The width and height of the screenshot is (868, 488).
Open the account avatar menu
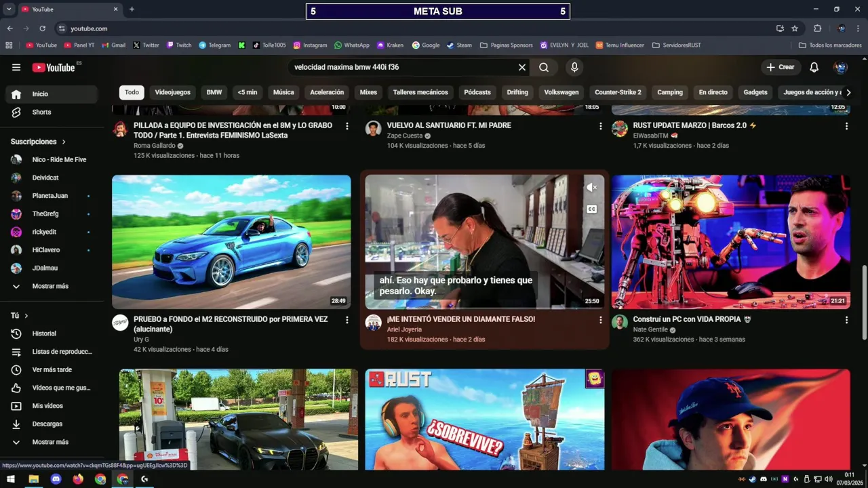[x=841, y=67]
